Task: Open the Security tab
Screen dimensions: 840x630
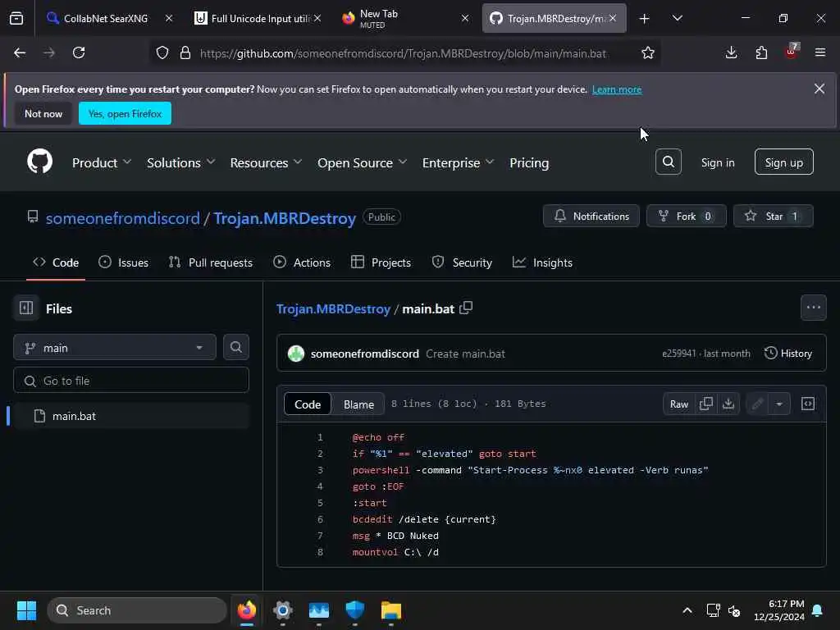Action: (x=462, y=262)
